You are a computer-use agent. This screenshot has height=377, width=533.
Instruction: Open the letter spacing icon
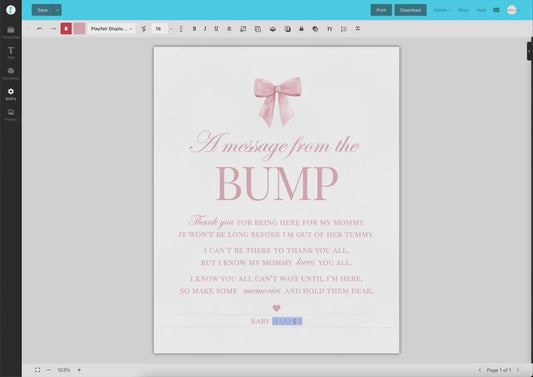pos(344,29)
